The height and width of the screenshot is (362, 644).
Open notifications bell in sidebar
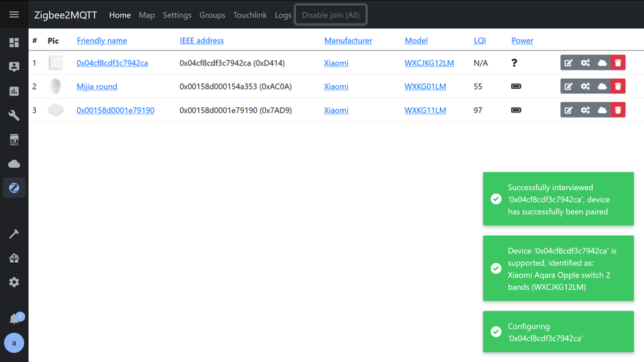pos(15,319)
